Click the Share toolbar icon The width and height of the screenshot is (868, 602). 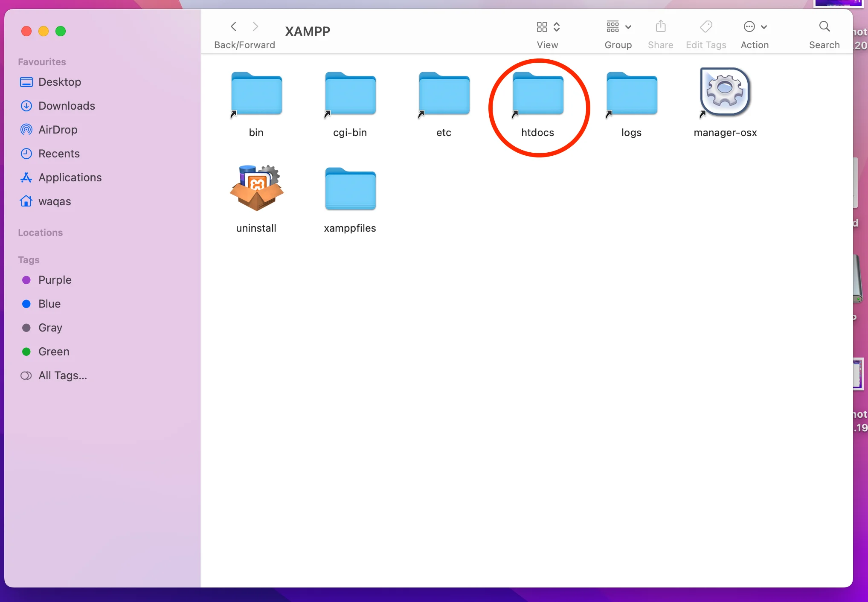click(x=661, y=26)
